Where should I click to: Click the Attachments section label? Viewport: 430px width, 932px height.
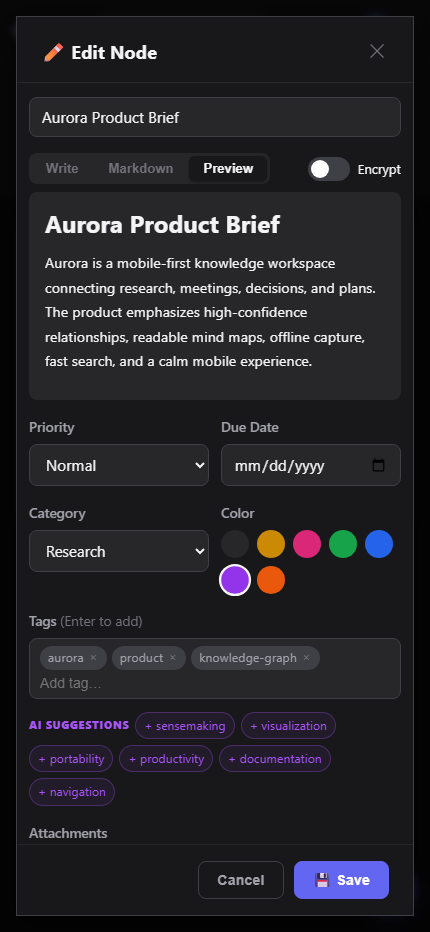tap(68, 833)
